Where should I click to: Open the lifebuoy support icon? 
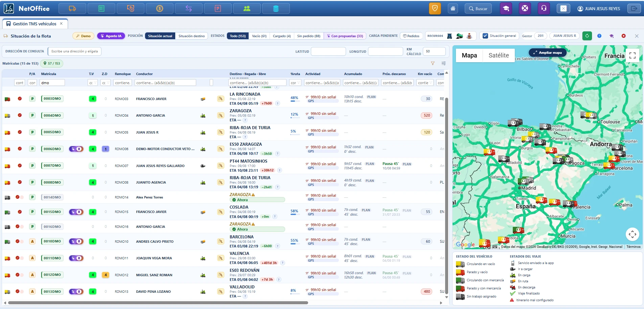[525, 8]
